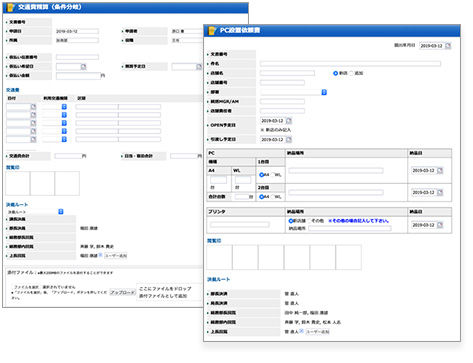Expand the 部署 dropdown in PC設置依頼書
The height and width of the screenshot is (363, 473).
click(324, 92)
